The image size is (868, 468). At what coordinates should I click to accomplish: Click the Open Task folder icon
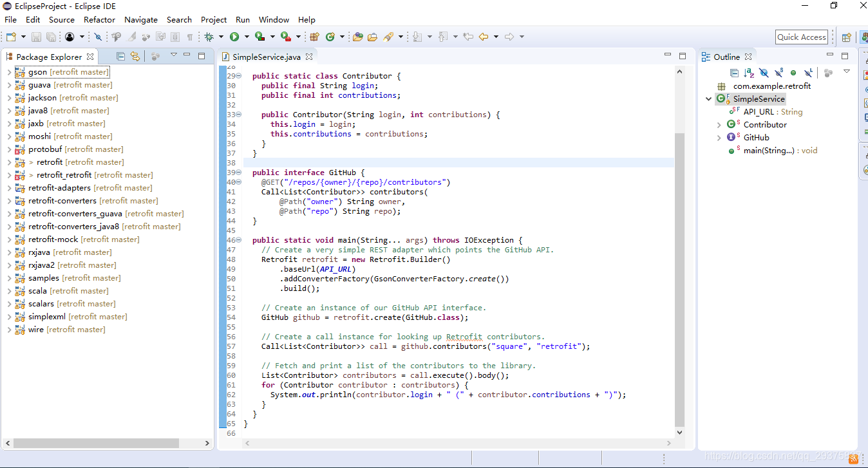372,37
